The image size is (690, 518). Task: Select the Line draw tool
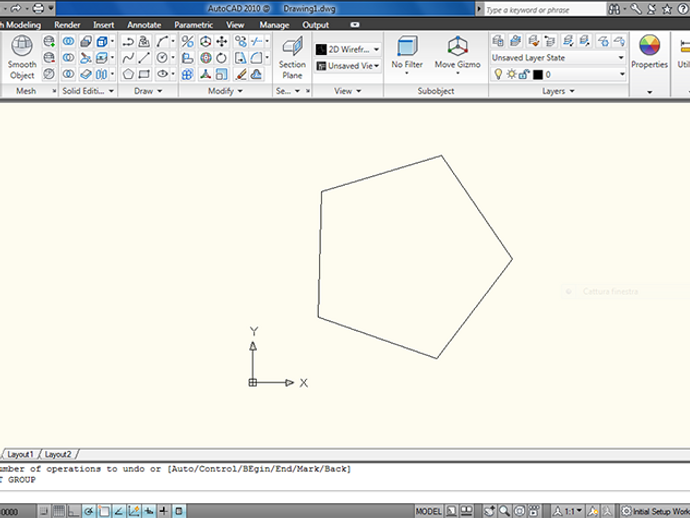[144, 58]
